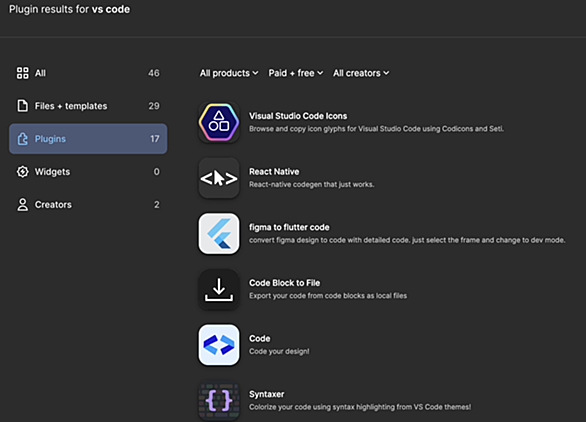Click the Creators person icon
This screenshot has height=422, width=586.
[22, 204]
